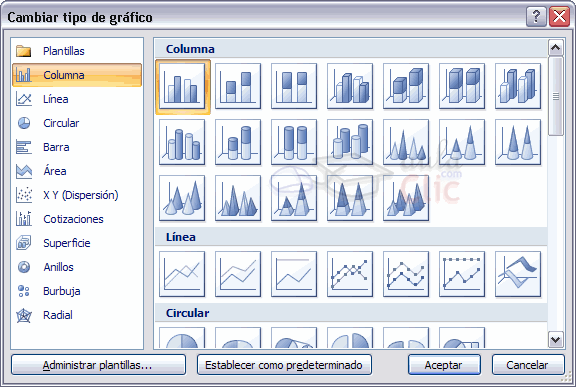Open the Anillos chart category
Viewport: 576px width, 387px height.
[77, 267]
